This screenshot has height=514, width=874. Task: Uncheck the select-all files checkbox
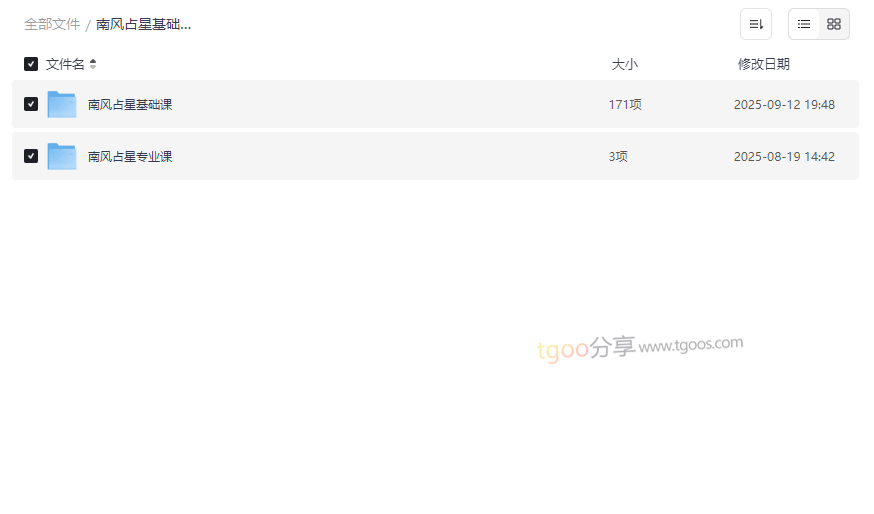point(31,64)
